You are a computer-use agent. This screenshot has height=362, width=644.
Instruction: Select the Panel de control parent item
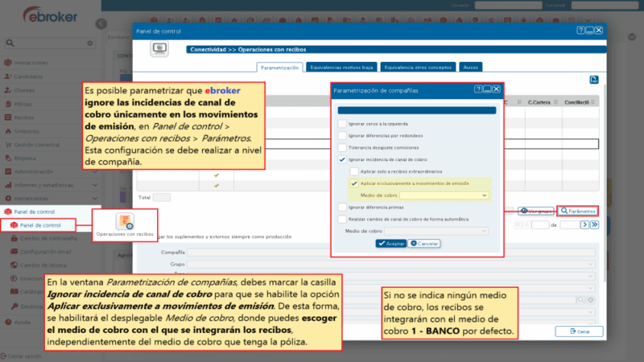click(34, 212)
